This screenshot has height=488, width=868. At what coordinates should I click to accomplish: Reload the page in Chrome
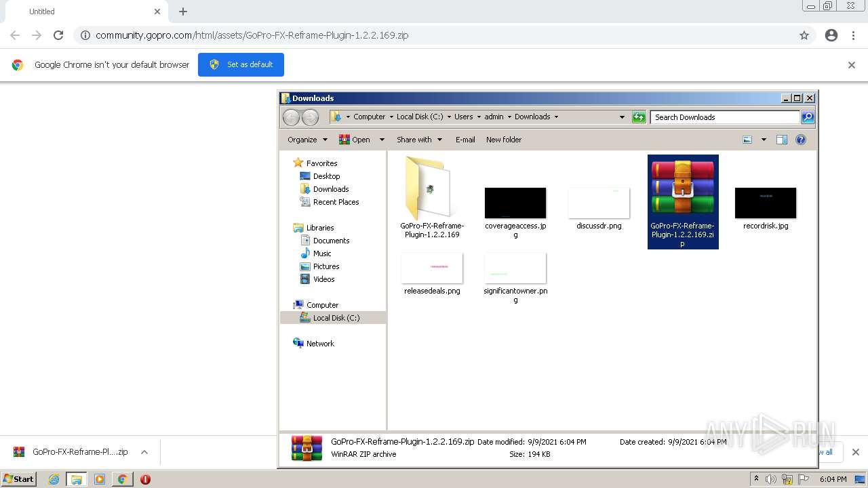[x=58, y=35]
